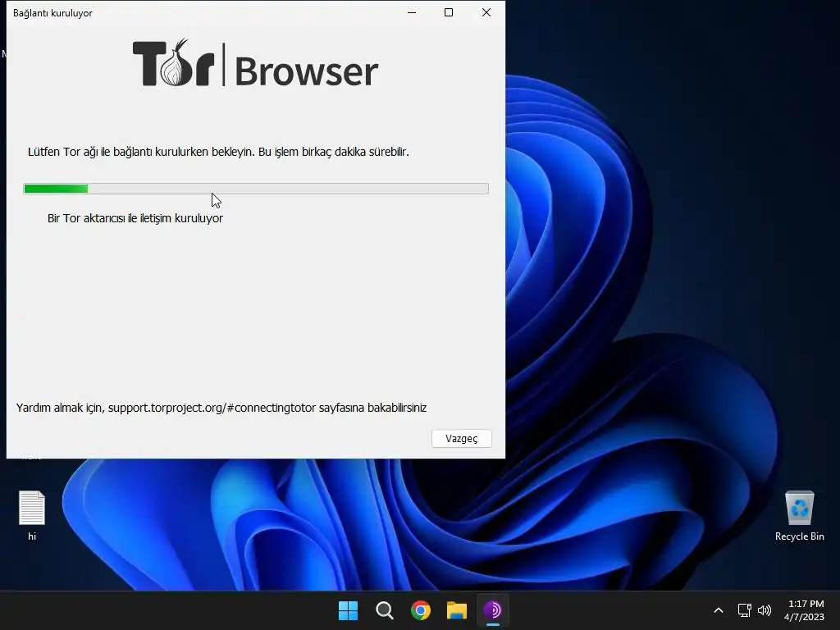
Task: Open the clock showing 1:17 PM
Action: click(x=804, y=610)
